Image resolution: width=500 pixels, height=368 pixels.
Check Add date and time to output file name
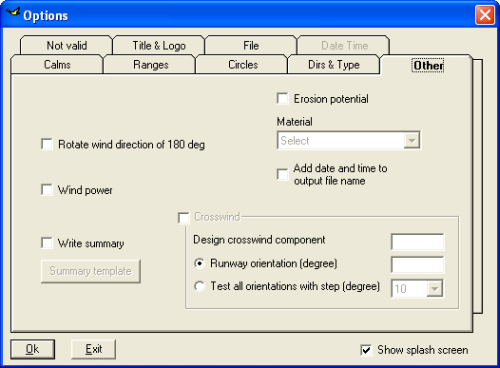pyautogui.click(x=283, y=174)
